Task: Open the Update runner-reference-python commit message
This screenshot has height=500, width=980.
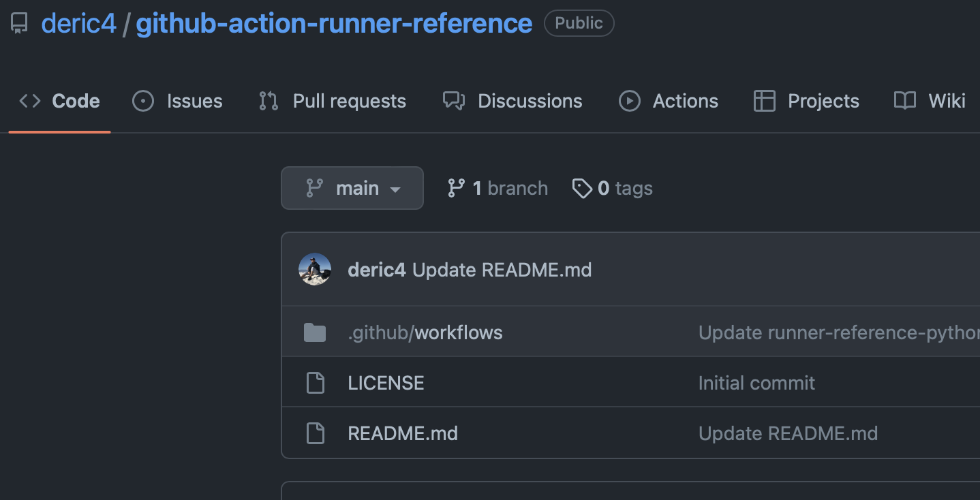Action: (839, 332)
